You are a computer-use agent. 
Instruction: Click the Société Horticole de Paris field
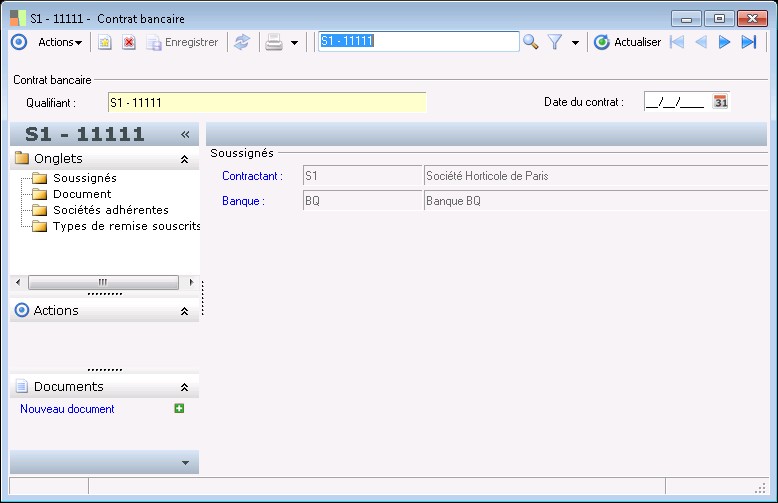596,176
